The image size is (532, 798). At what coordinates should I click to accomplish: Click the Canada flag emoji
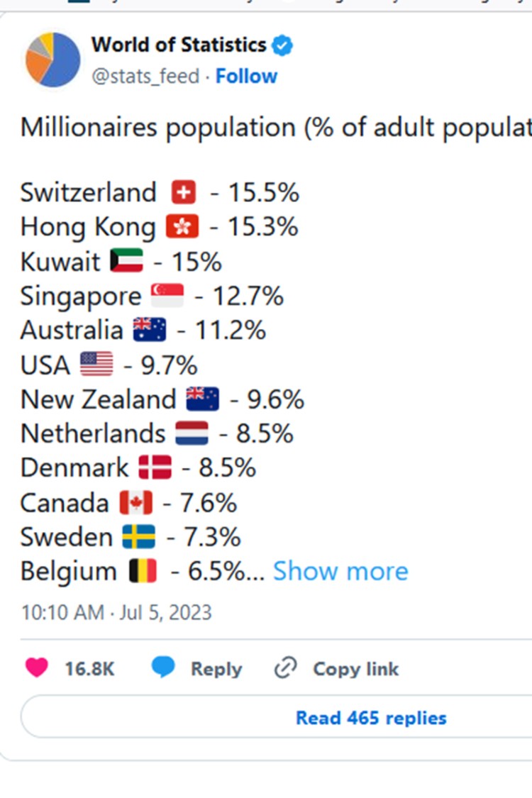tap(135, 503)
